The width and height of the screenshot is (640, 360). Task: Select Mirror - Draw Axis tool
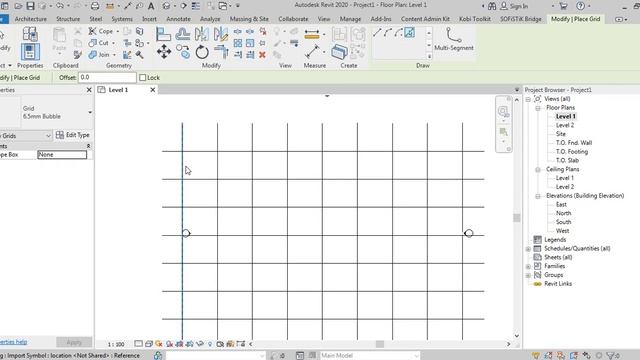pos(221,34)
